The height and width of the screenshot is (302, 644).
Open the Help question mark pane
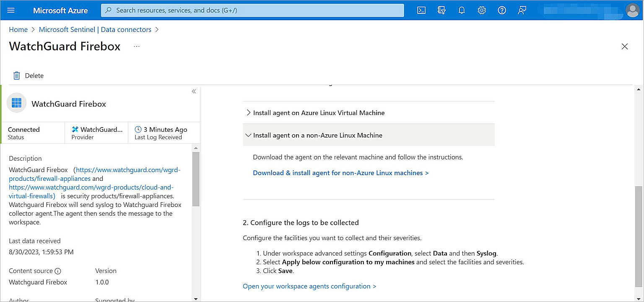tap(501, 10)
